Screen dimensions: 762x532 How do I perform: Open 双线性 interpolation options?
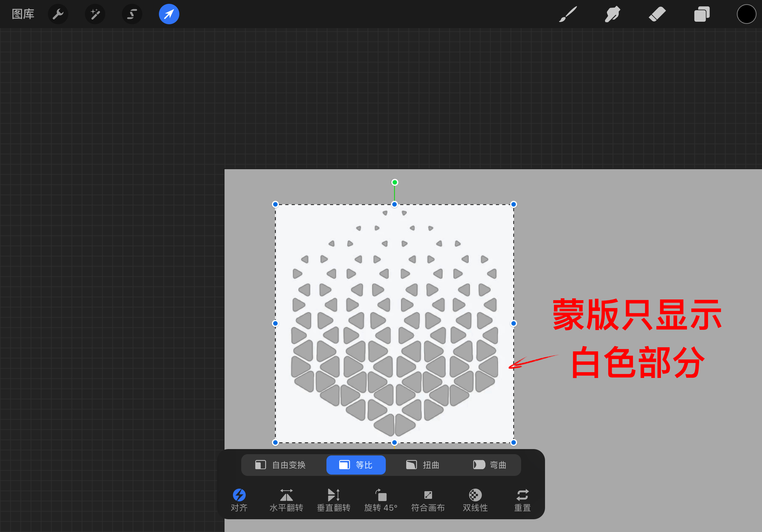coord(475,499)
